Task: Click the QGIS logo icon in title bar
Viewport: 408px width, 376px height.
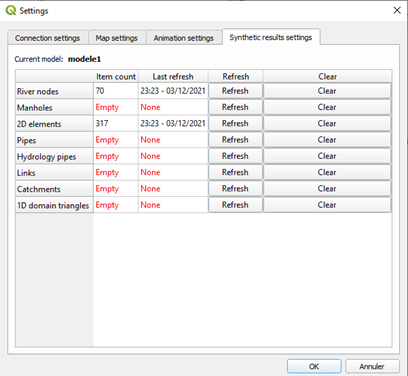Action: [11, 10]
